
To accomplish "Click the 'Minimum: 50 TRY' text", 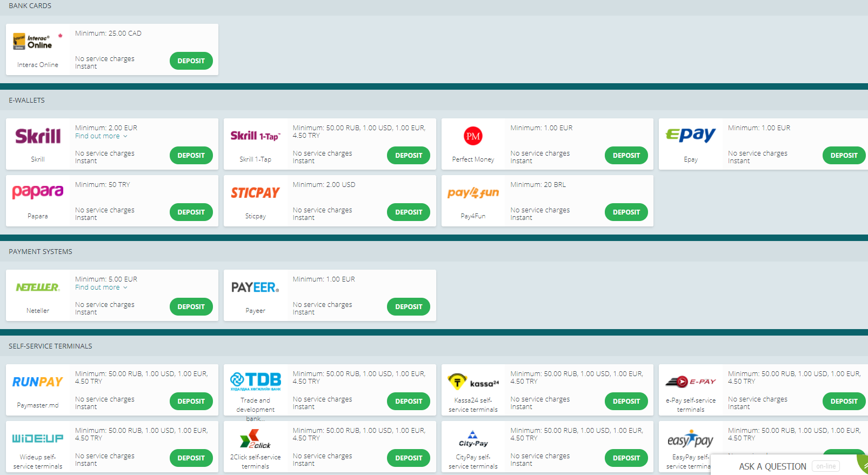I will click(x=103, y=185).
